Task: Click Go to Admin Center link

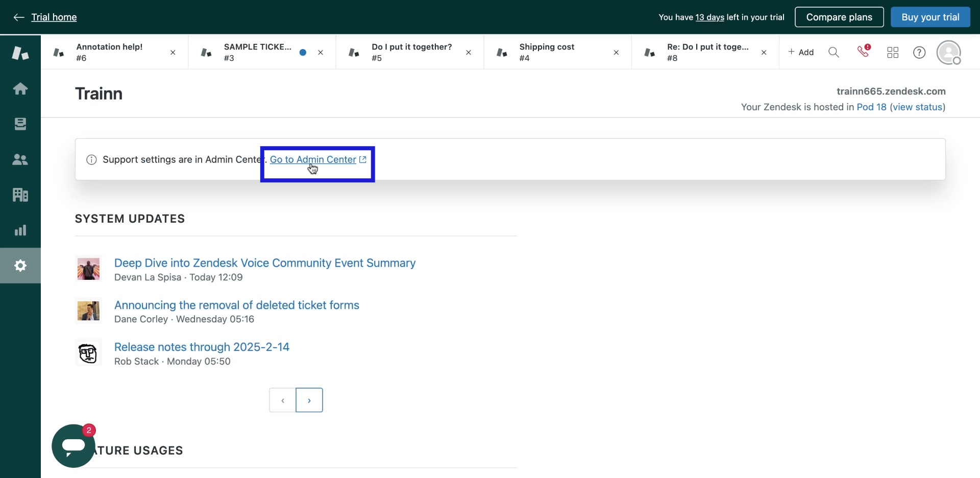Action: pyautogui.click(x=313, y=159)
